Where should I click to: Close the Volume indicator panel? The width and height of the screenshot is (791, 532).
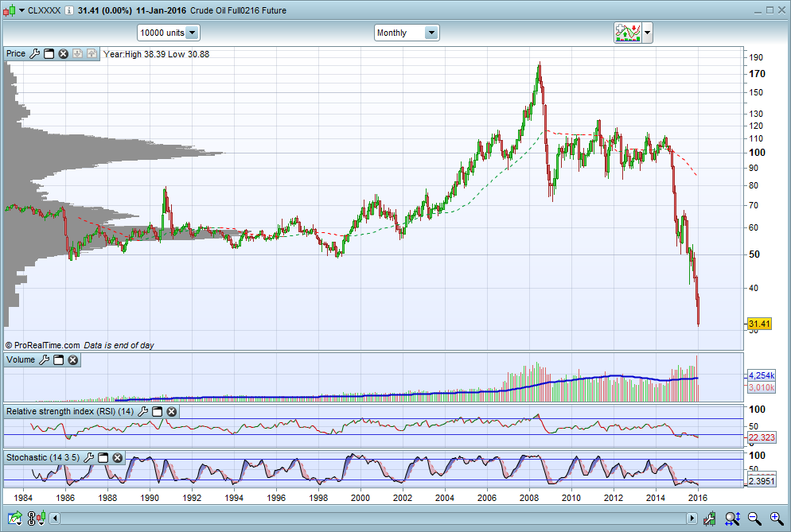pos(72,360)
